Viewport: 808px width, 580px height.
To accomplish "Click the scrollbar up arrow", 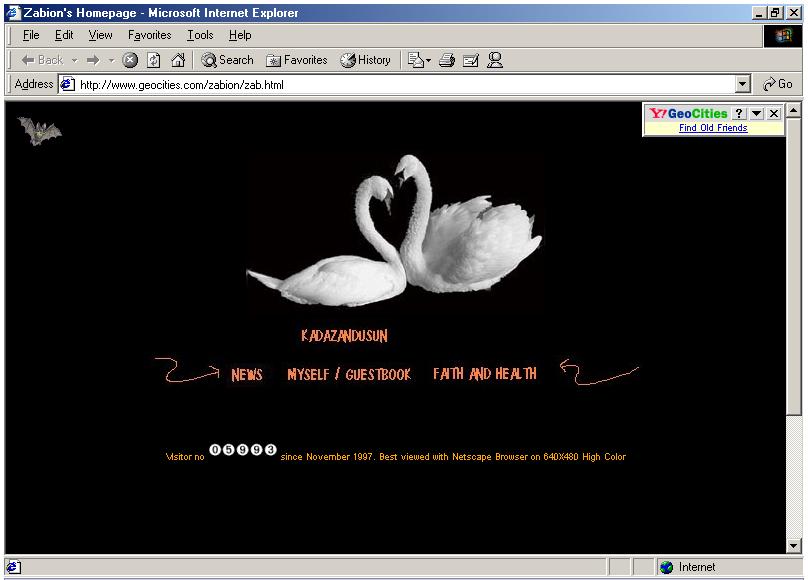I will tap(794, 110).
